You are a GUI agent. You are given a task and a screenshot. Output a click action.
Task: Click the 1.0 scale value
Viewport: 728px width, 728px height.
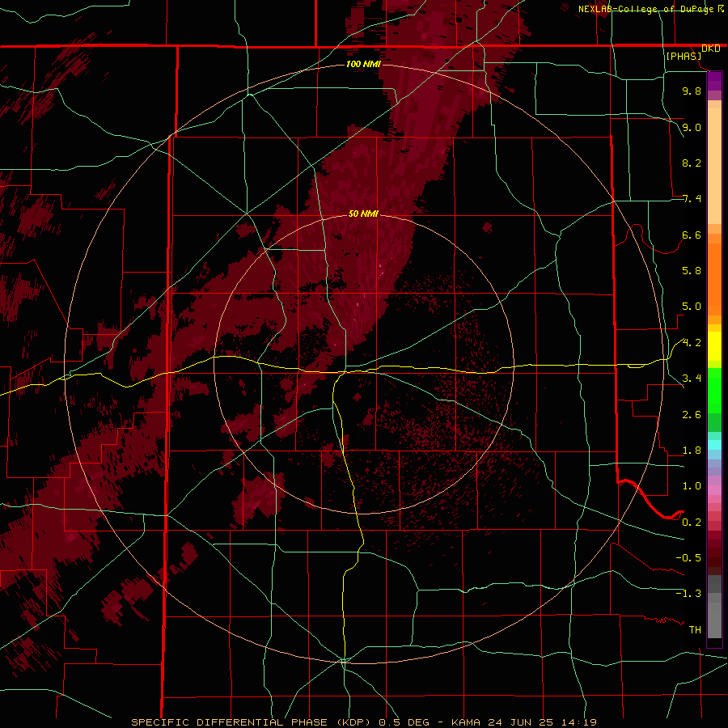tap(692, 486)
